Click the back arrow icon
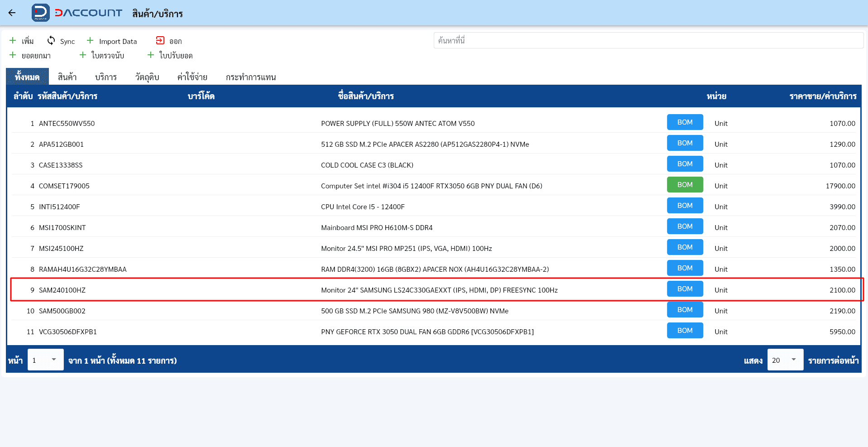 pos(12,13)
